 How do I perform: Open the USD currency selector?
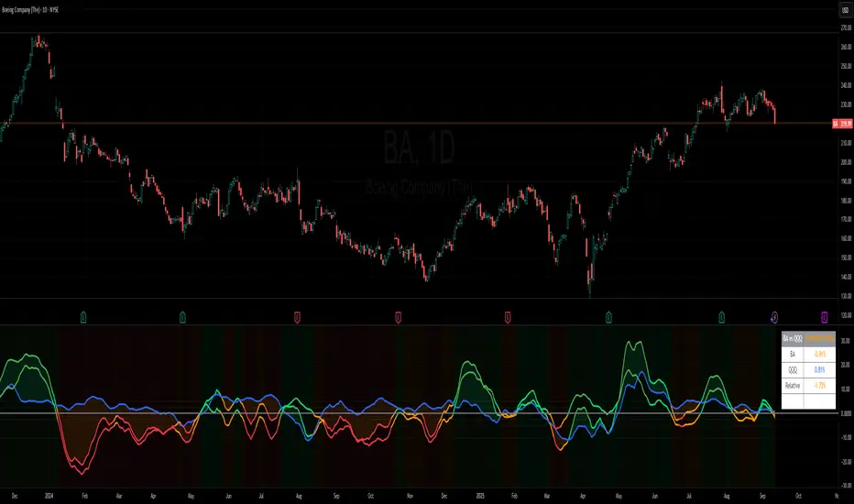[845, 10]
